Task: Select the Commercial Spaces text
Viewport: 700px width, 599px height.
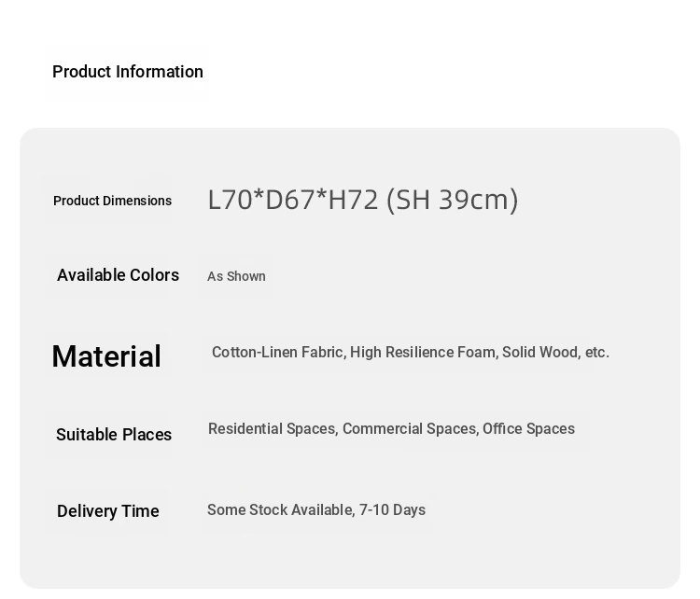Action: point(410,428)
